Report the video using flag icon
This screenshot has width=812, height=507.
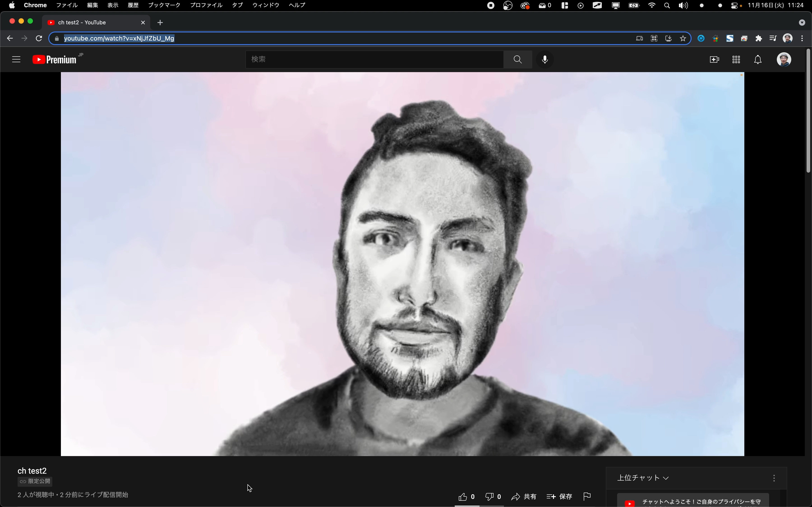tap(587, 496)
